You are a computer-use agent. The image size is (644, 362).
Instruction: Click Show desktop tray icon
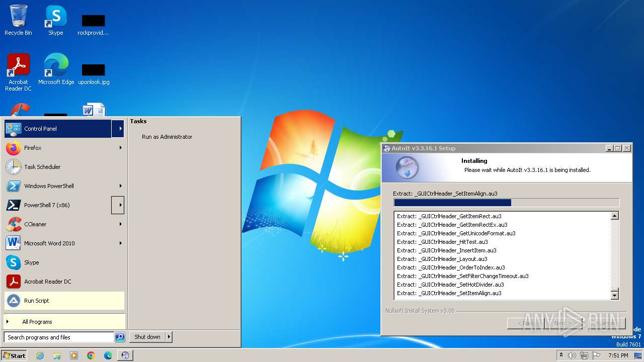(x=638, y=355)
